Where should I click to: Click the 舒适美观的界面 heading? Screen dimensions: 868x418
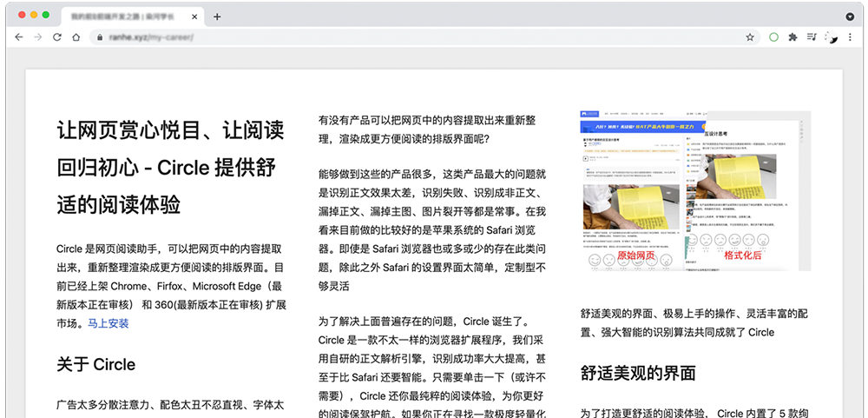pos(638,373)
